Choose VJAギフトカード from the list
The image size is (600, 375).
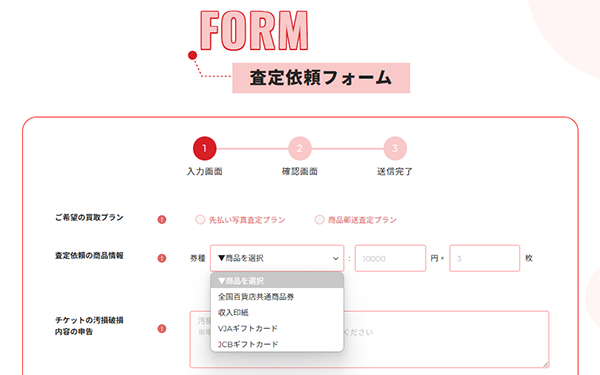[277, 328]
